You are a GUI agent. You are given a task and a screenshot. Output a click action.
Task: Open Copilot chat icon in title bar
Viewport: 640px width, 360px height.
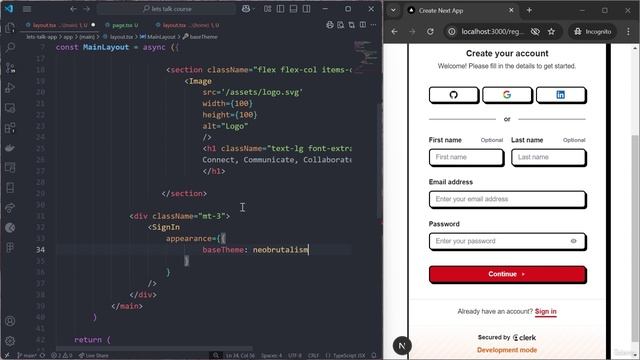pyautogui.click(x=245, y=9)
